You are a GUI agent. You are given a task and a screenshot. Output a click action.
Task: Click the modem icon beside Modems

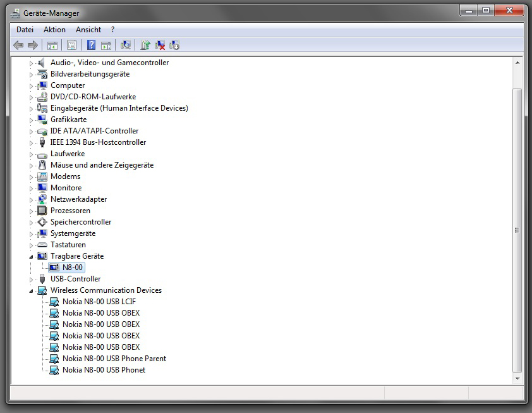tap(42, 176)
